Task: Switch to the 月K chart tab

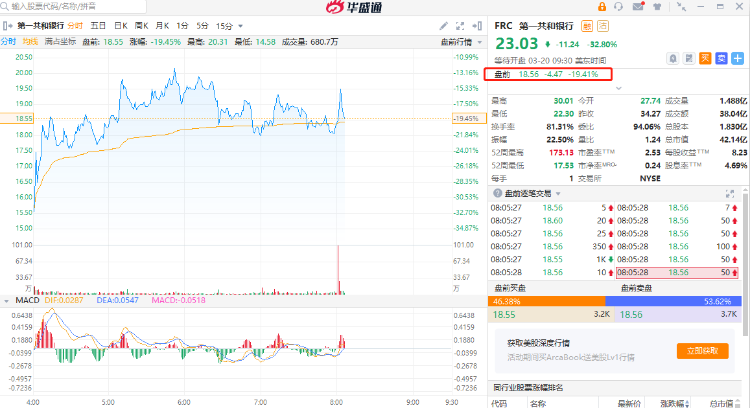Action: click(162, 26)
